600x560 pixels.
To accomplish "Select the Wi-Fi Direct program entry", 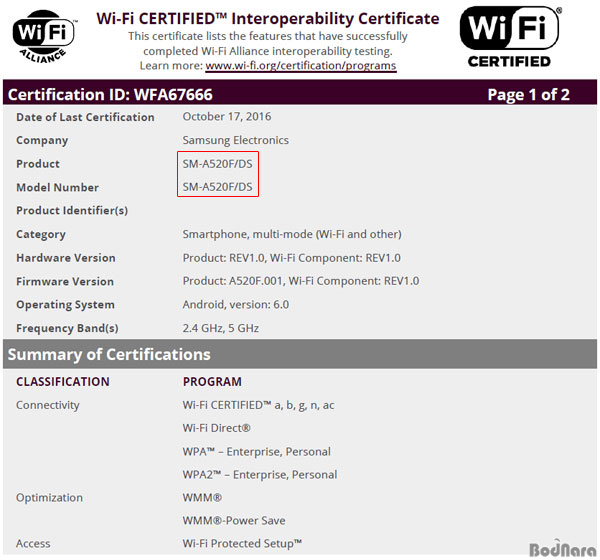I will click(x=217, y=428).
